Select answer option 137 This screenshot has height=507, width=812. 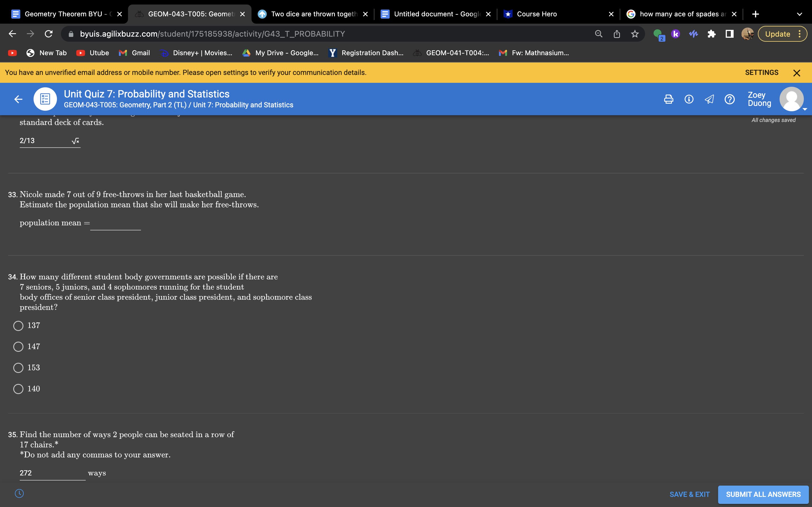[x=18, y=326]
